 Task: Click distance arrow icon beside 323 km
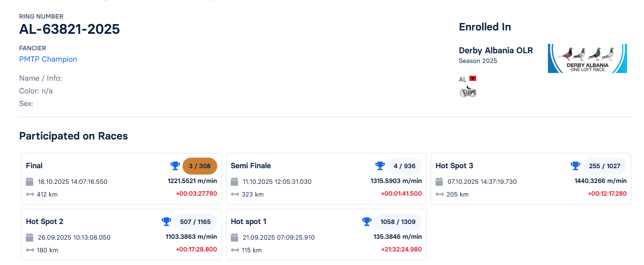tap(235, 194)
